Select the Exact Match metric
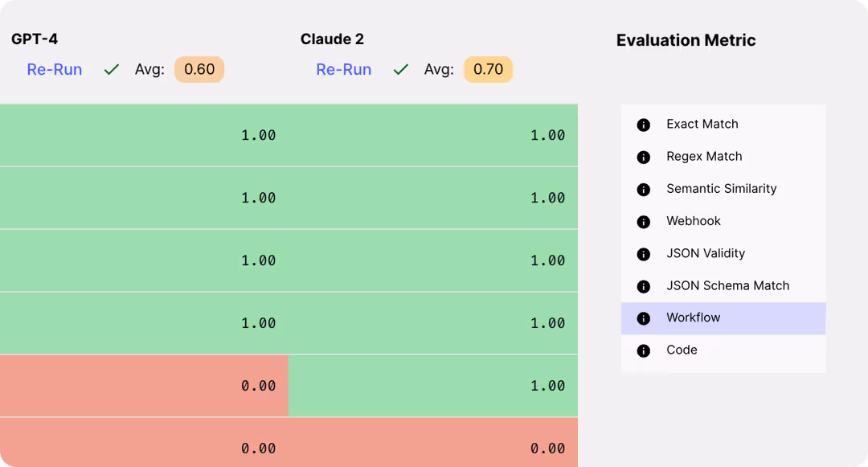 [723, 124]
